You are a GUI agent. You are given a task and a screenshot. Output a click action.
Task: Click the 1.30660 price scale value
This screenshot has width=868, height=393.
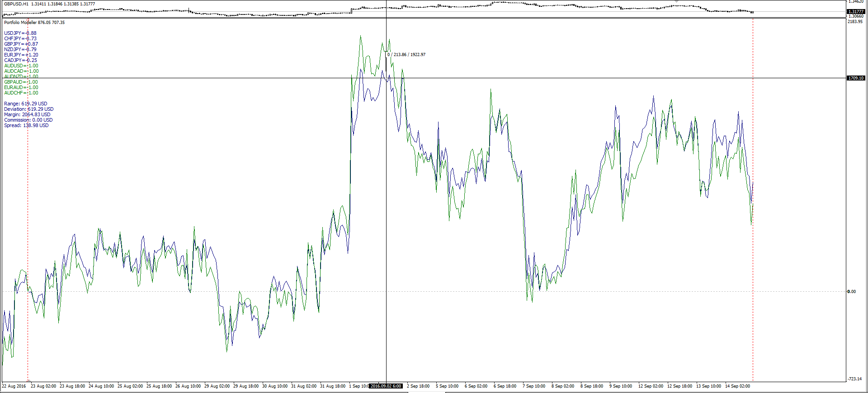coord(856,16)
